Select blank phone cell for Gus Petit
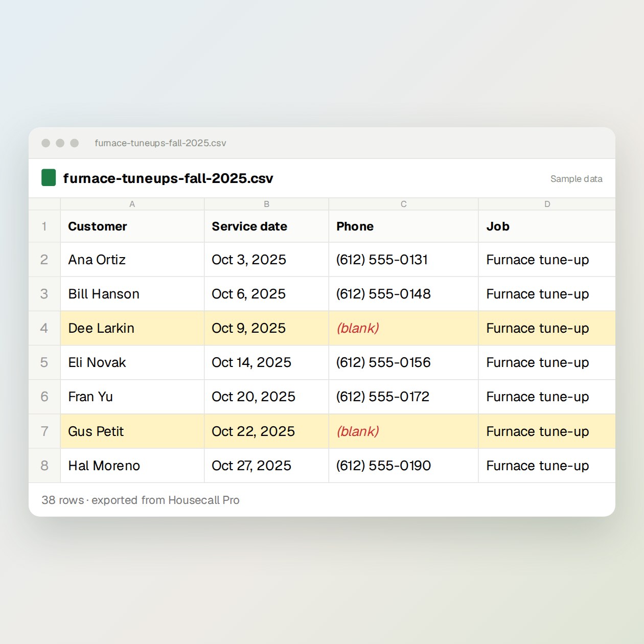Screen dimensions: 644x644 403,431
